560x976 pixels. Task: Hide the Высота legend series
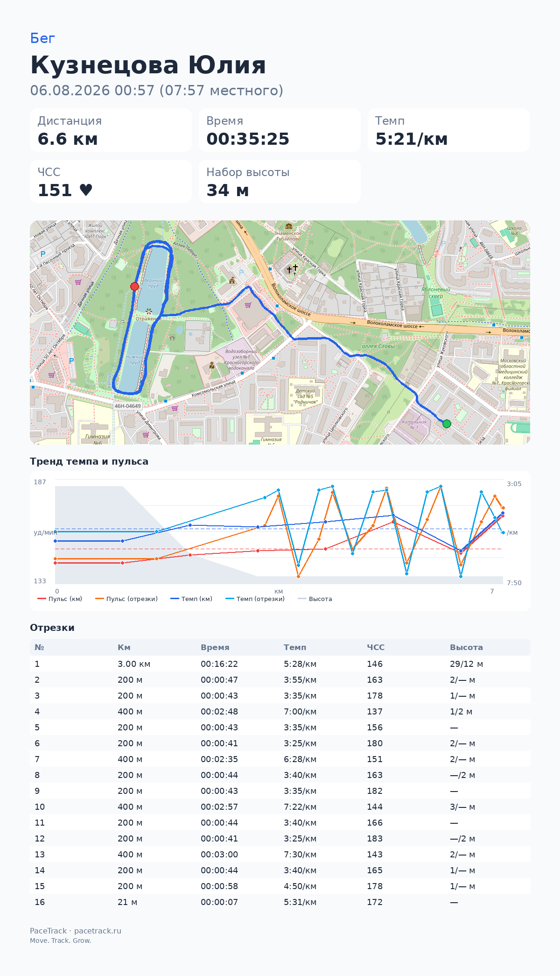coord(315,599)
